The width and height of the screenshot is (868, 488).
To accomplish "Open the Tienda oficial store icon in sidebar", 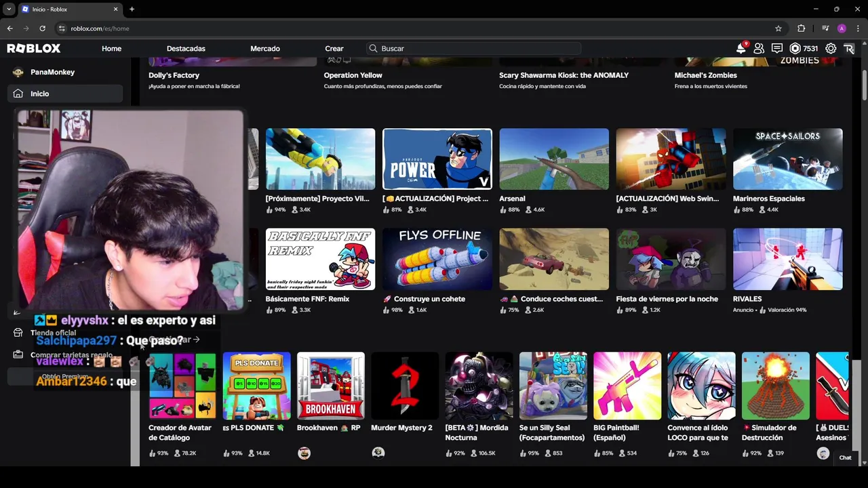I will coord(18,333).
